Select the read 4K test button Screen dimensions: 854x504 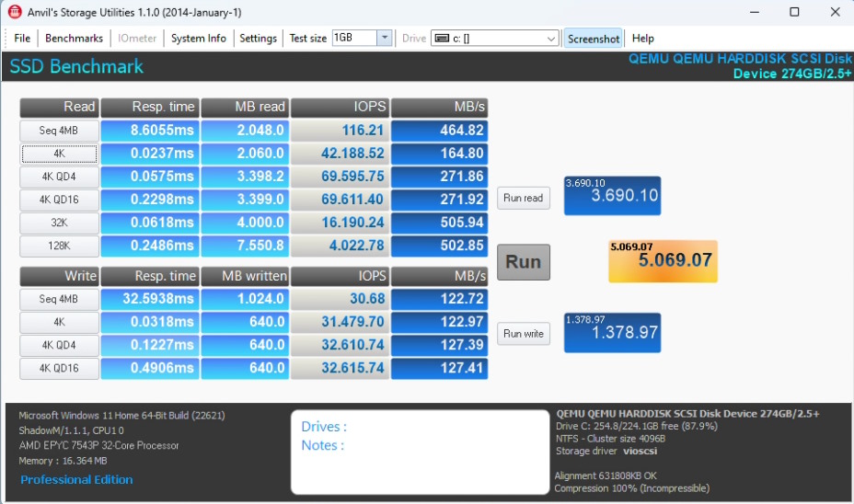click(x=60, y=154)
